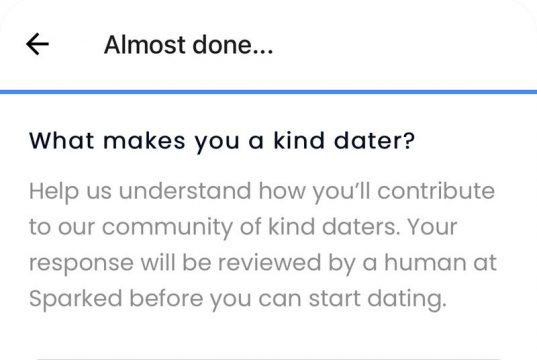Click the word "Your" ending the second line

[x=432, y=227]
